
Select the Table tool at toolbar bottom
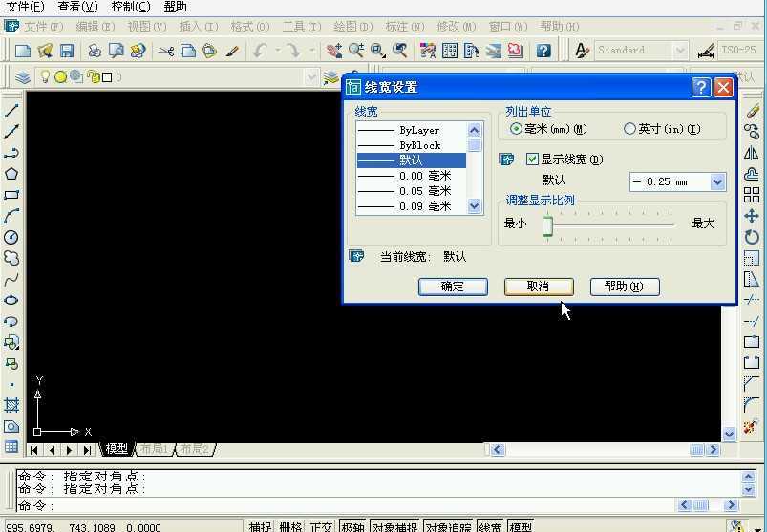11,446
